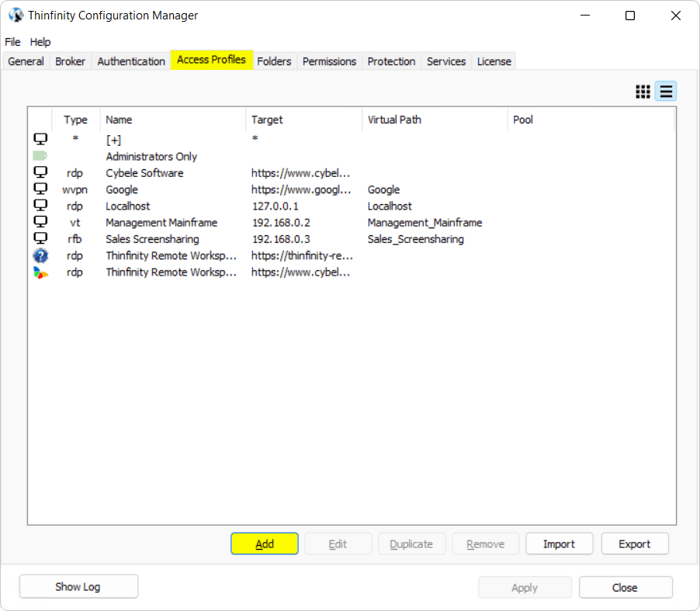Click the Export button
Viewport: 700px width, 611px height.
point(635,544)
